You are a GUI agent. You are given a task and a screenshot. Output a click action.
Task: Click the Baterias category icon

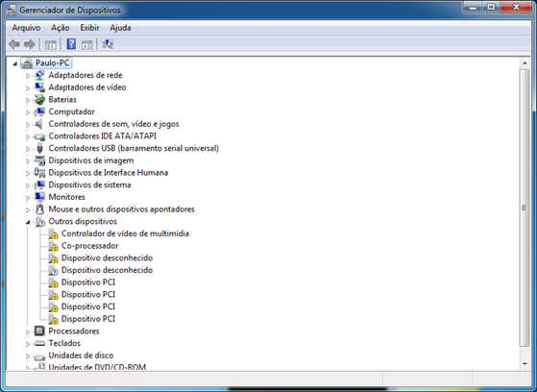tap(39, 100)
